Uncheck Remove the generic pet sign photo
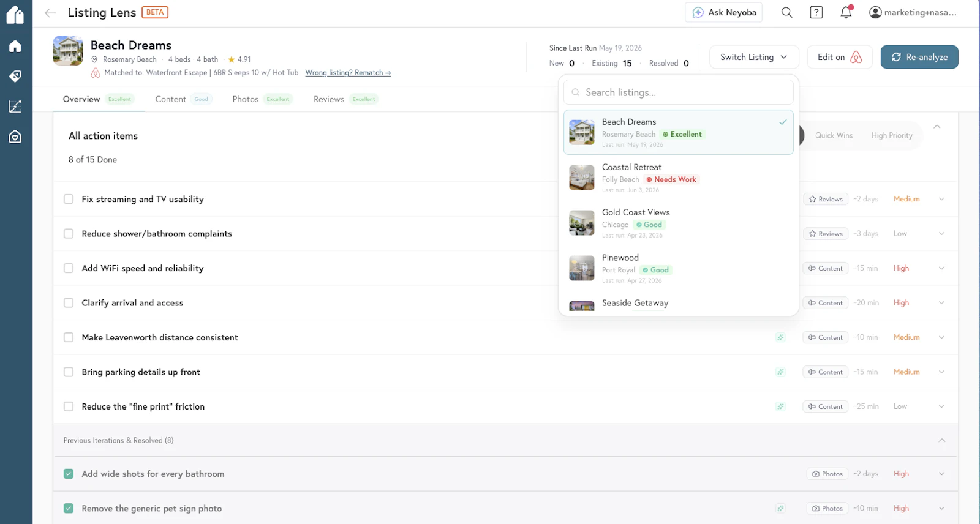The image size is (980, 524). [69, 509]
